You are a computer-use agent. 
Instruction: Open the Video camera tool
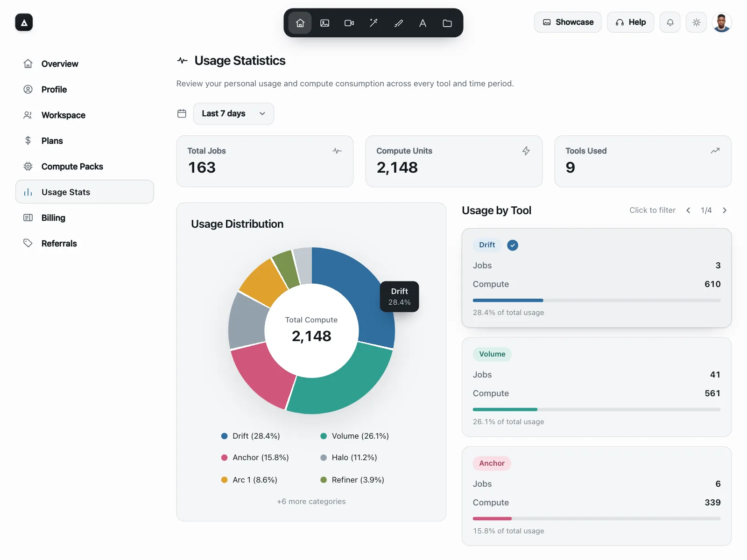(x=349, y=23)
